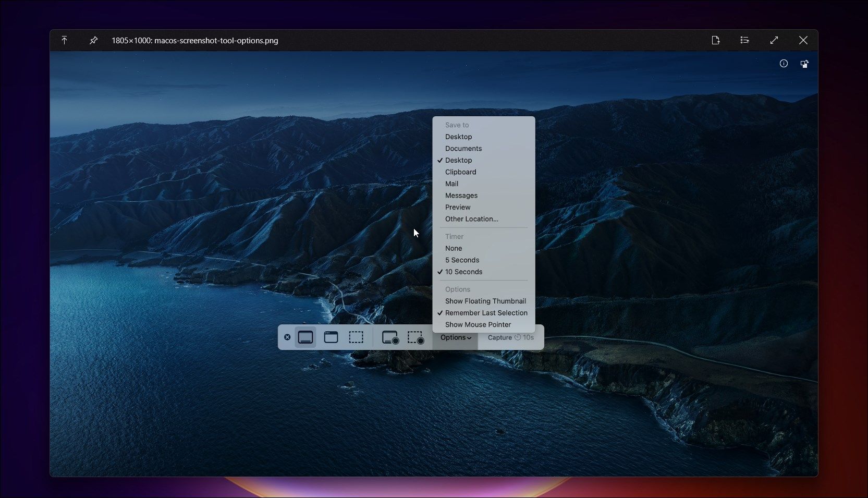Select Other Location... menu entry

pyautogui.click(x=471, y=219)
